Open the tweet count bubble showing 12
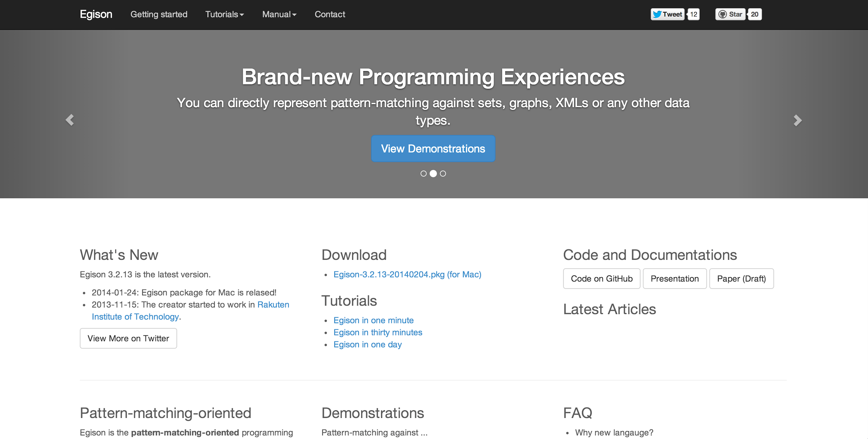This screenshot has width=868, height=439. (693, 14)
